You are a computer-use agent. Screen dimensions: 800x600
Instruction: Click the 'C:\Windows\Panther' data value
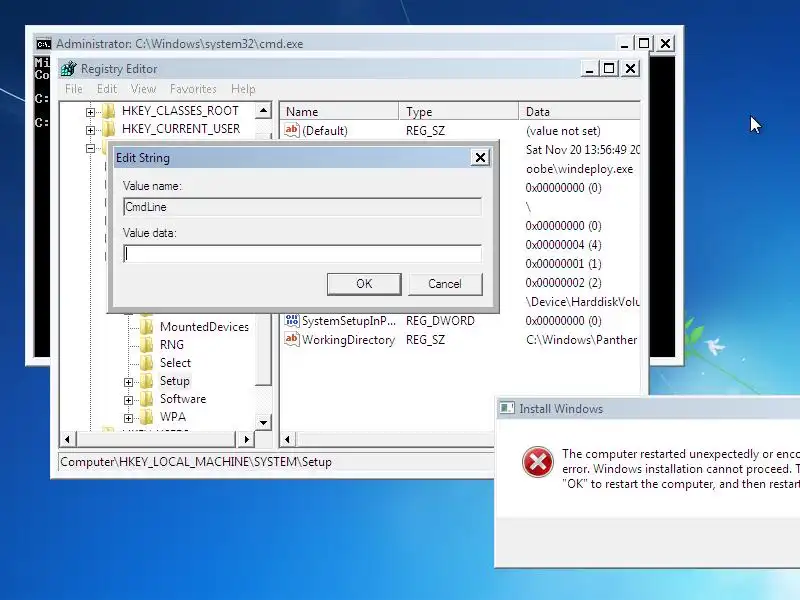tap(581, 339)
